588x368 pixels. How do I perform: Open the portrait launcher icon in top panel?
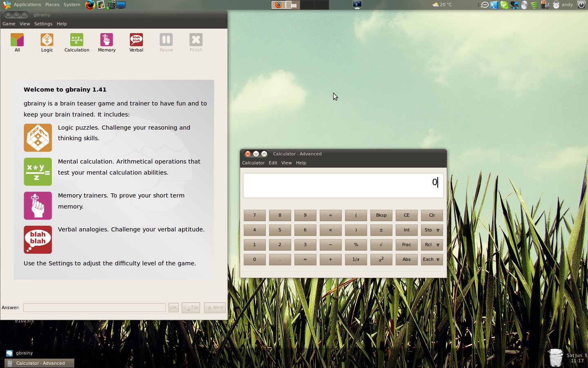100,5
